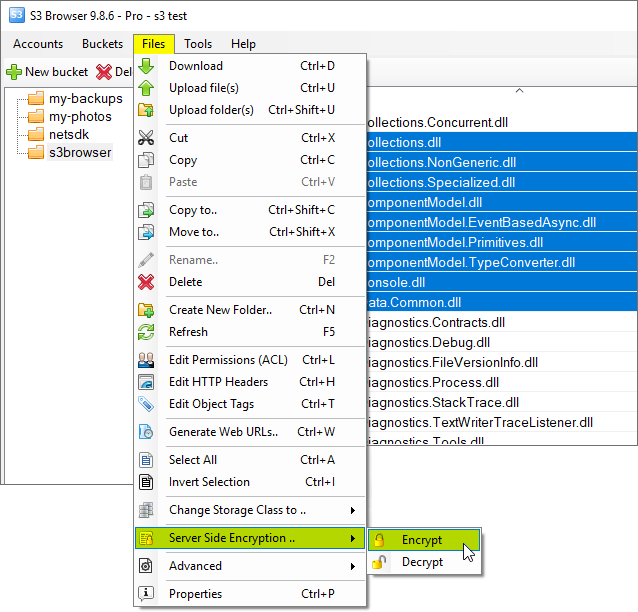Image resolution: width=638 pixels, height=612 pixels.
Task: Select file omponentModel.TypeConverter.dll row
Action: click(502, 262)
